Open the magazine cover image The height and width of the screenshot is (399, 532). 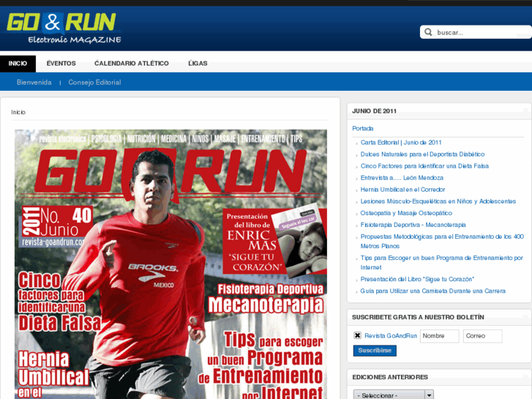click(x=171, y=264)
